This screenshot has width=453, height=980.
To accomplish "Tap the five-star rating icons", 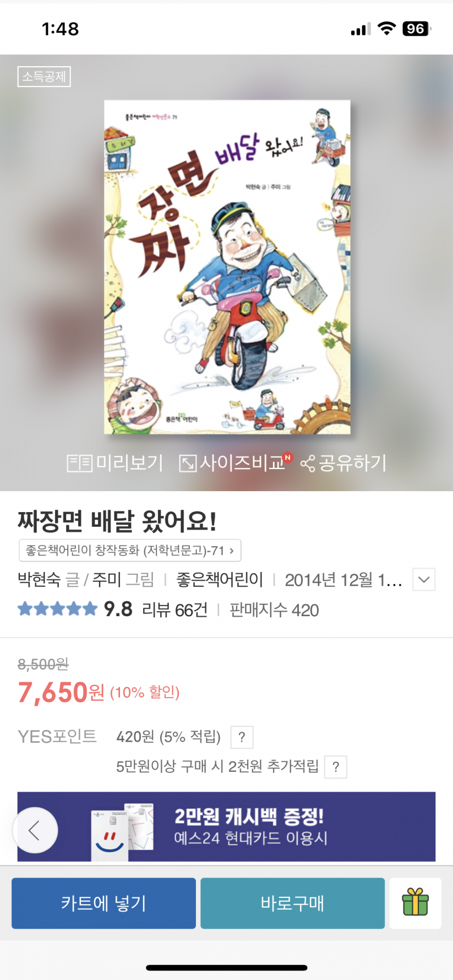I will (x=58, y=609).
